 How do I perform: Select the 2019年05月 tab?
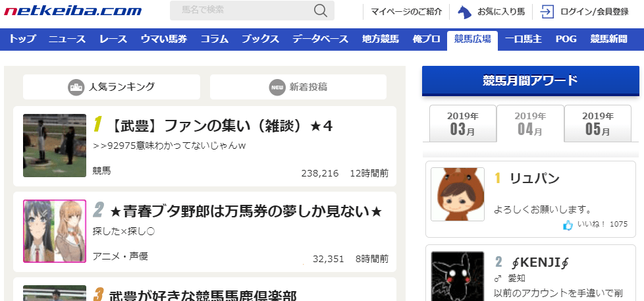point(597,123)
